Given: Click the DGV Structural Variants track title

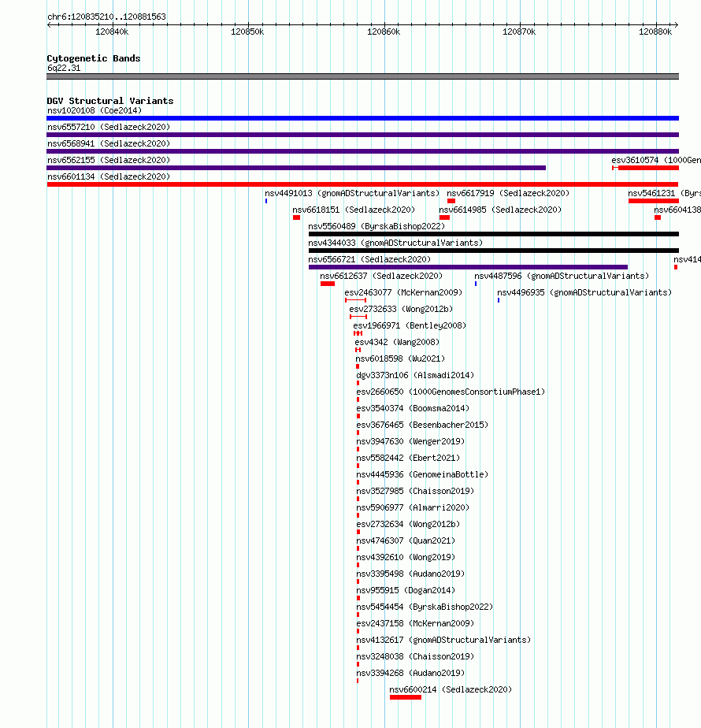Looking at the screenshot, I should tap(110, 101).
